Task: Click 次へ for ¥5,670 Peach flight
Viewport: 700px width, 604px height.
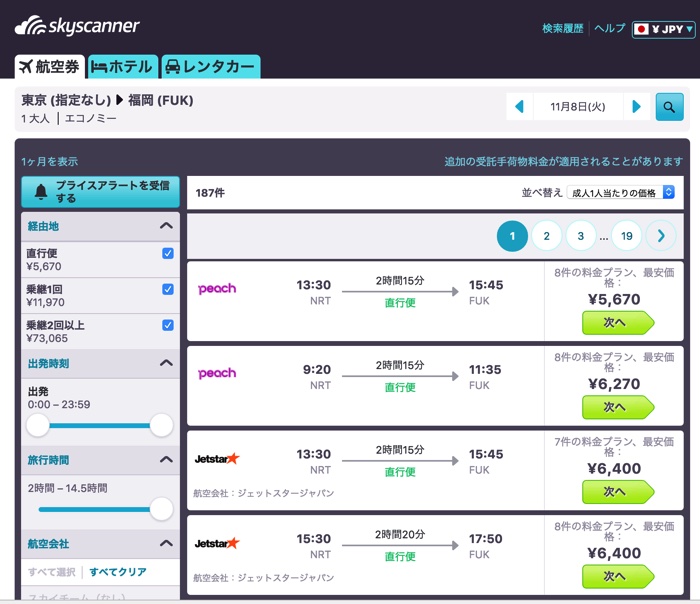Action: click(x=618, y=323)
